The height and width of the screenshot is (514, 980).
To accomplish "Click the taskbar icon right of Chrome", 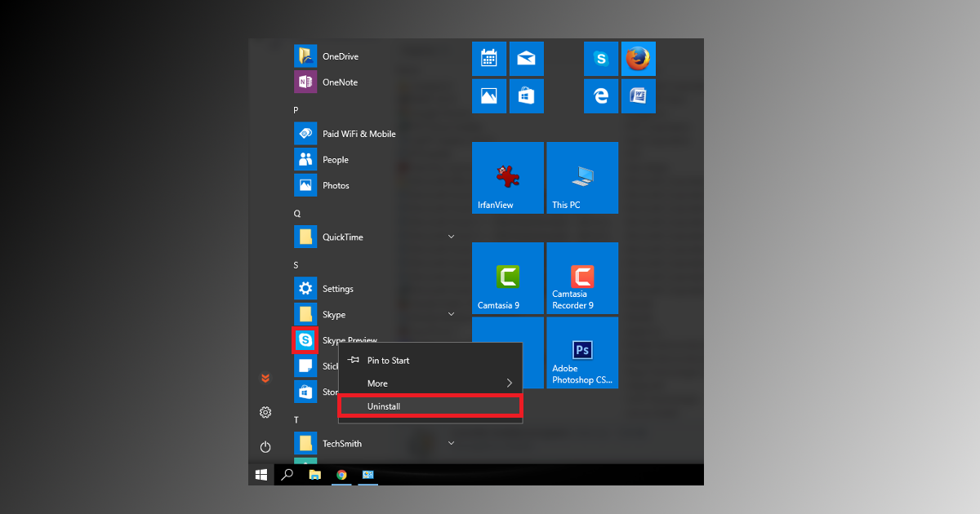I will point(368,475).
